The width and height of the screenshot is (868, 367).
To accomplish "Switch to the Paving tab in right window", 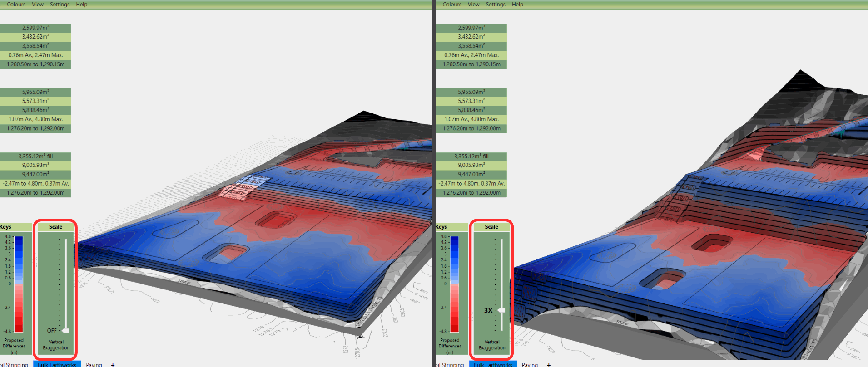I will pos(530,364).
